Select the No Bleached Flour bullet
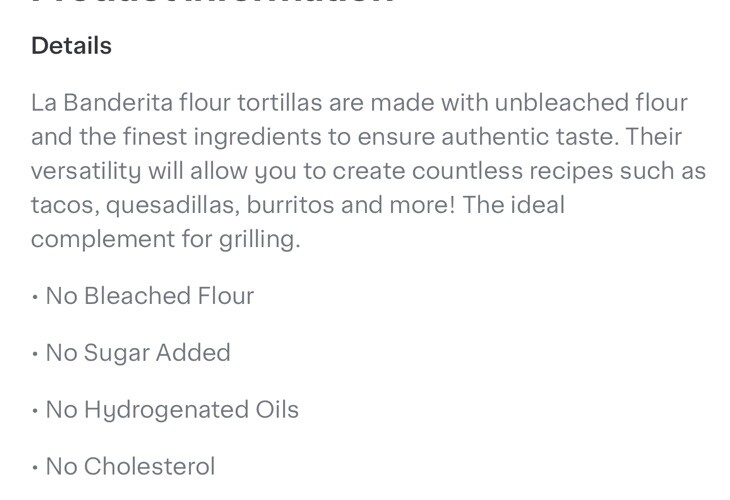Image resolution: width=730 pixels, height=500 pixels. (x=149, y=296)
